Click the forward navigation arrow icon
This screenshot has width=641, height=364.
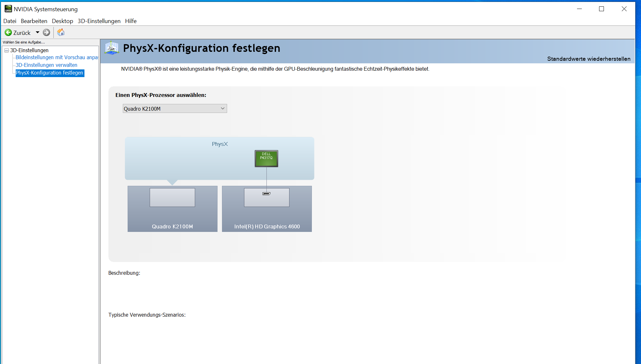pyautogui.click(x=46, y=33)
